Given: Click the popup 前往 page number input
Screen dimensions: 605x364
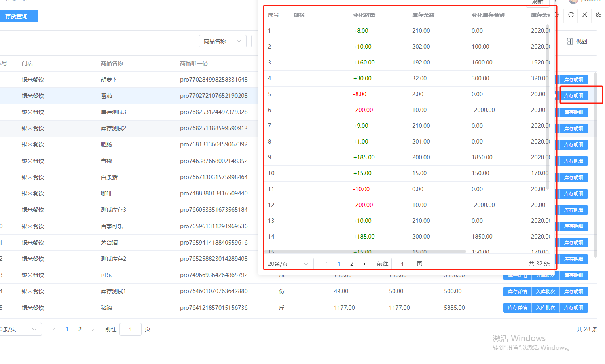Looking at the screenshot, I should coord(402,264).
